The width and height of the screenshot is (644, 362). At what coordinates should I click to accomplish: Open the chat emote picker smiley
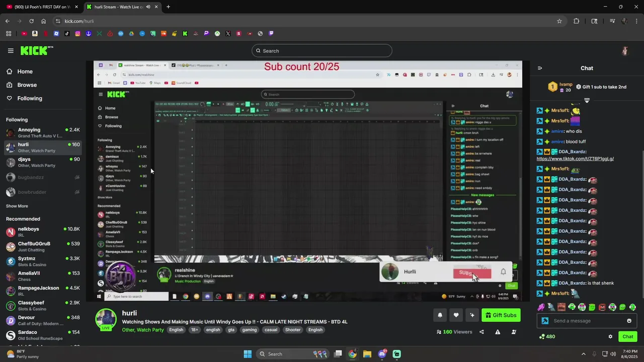(629, 321)
